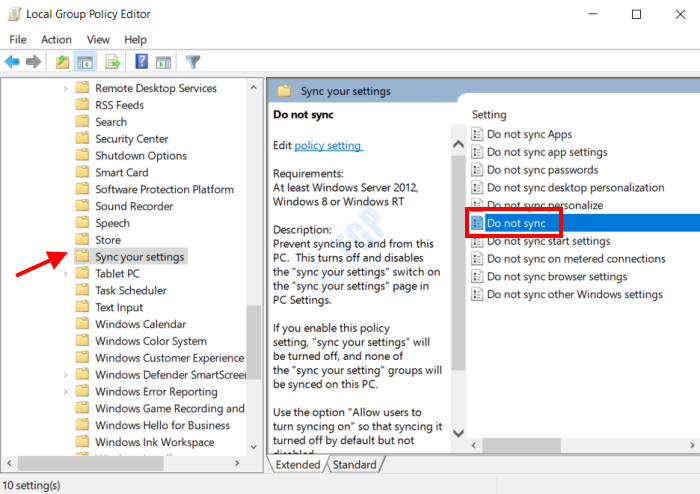Image resolution: width=700 pixels, height=494 pixels.
Task: Open the File menu
Action: 18,39
